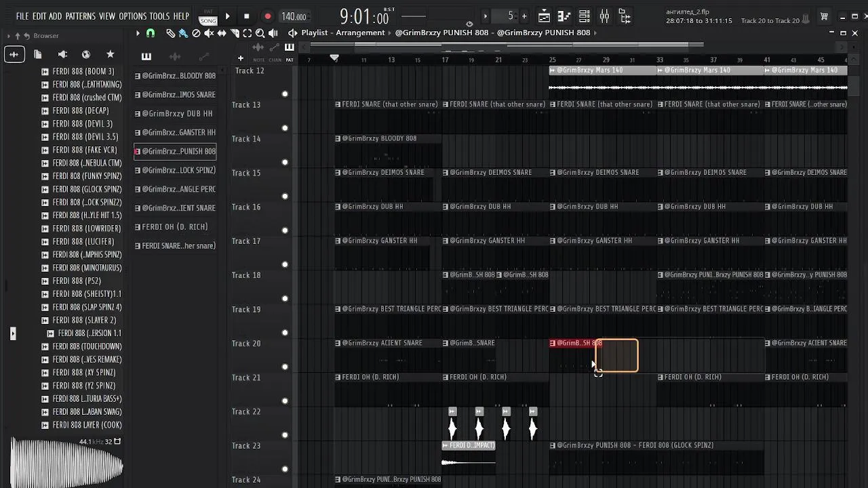Click playlist horizontal scrollbar at top
This screenshot has width=868, height=488.
click(x=507, y=45)
